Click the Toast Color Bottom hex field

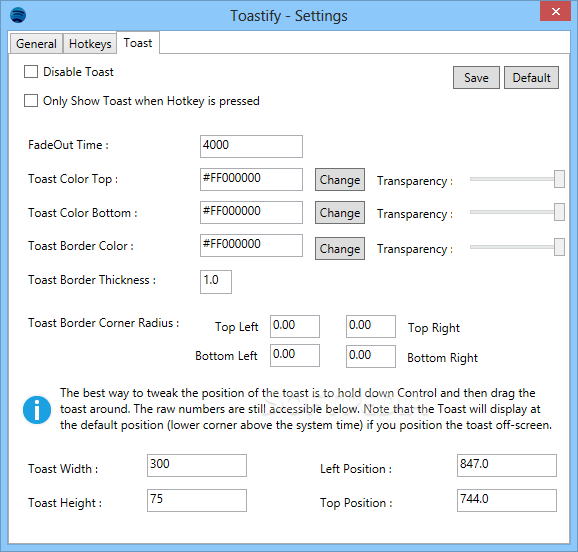point(251,212)
